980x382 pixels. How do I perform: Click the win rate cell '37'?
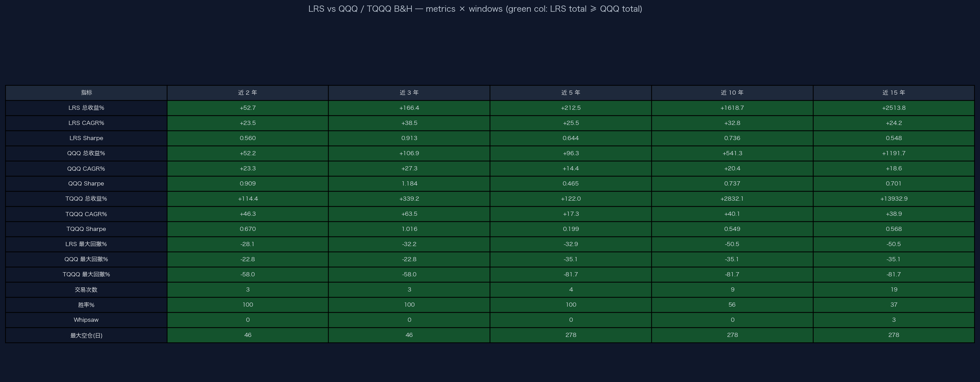click(x=894, y=305)
